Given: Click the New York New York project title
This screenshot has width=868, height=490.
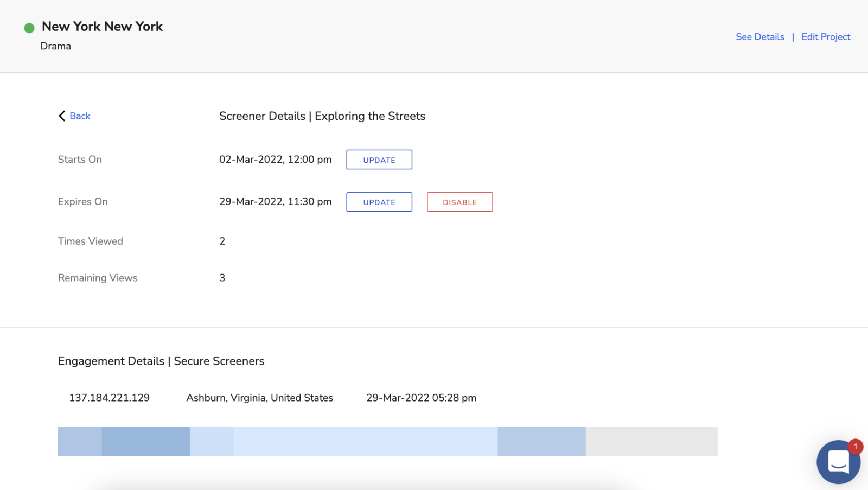Looking at the screenshot, I should click(102, 27).
